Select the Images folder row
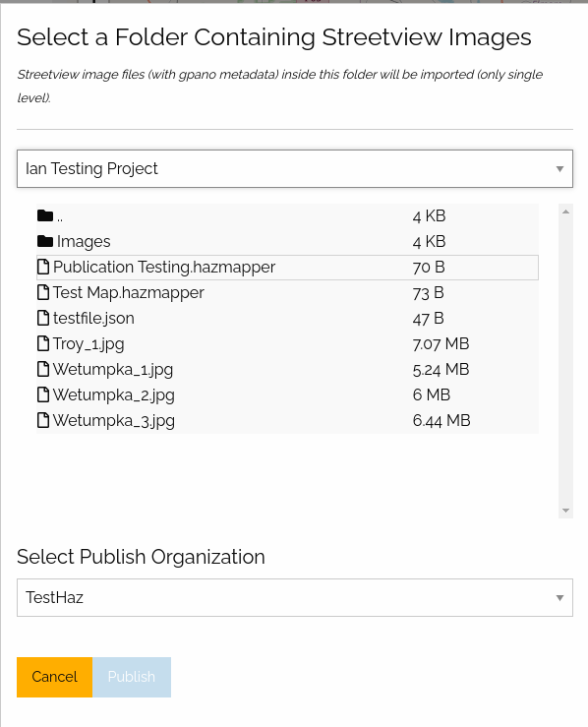 point(287,242)
